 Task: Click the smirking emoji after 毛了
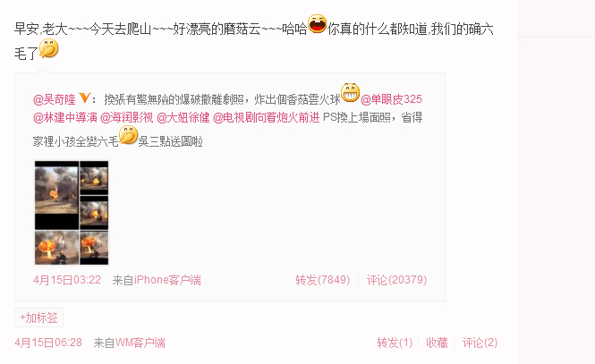pyautogui.click(x=49, y=48)
